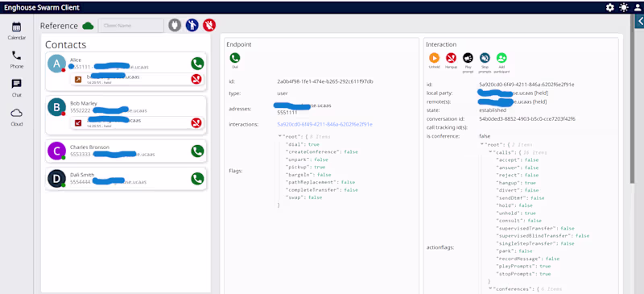This screenshot has height=294, width=644.
Task: Collapse the "calls" node in actionflags
Action: 491,152
